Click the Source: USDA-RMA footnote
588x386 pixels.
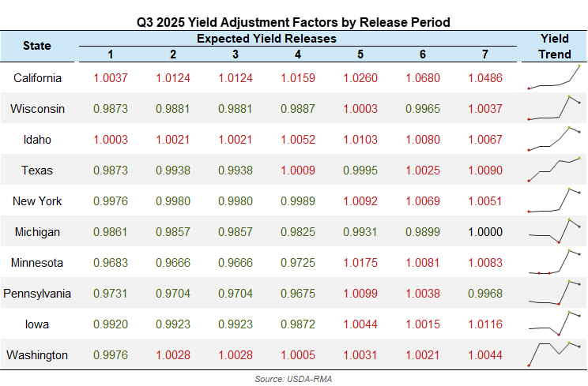[293, 379]
